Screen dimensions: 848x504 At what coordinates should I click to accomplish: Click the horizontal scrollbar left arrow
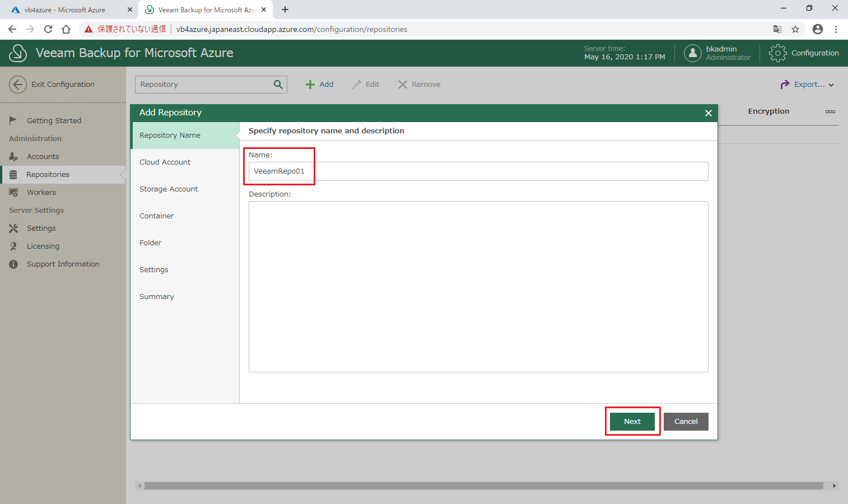pyautogui.click(x=139, y=486)
